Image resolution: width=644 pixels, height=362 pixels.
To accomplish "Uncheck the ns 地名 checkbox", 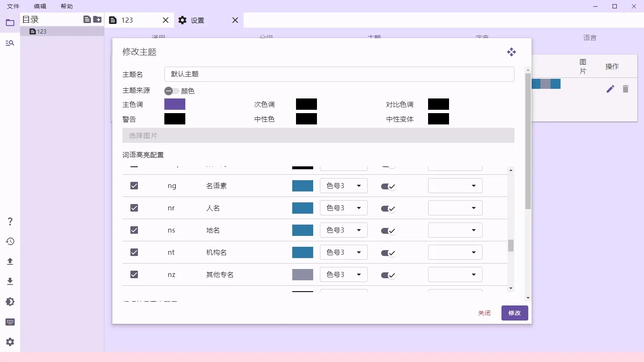I will (134, 230).
